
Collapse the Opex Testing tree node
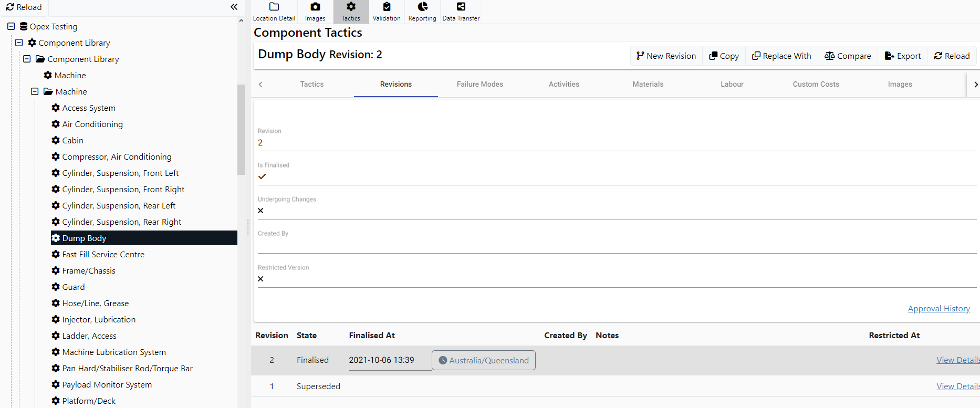pyautogui.click(x=11, y=26)
